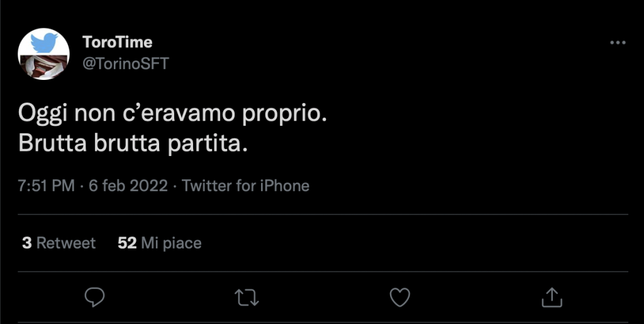Open the share icon below the tweet
644x324 pixels.
point(551,296)
